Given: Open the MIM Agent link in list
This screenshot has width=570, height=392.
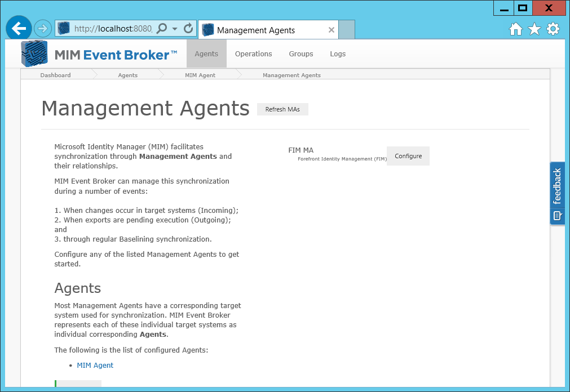Looking at the screenshot, I should click(x=95, y=365).
